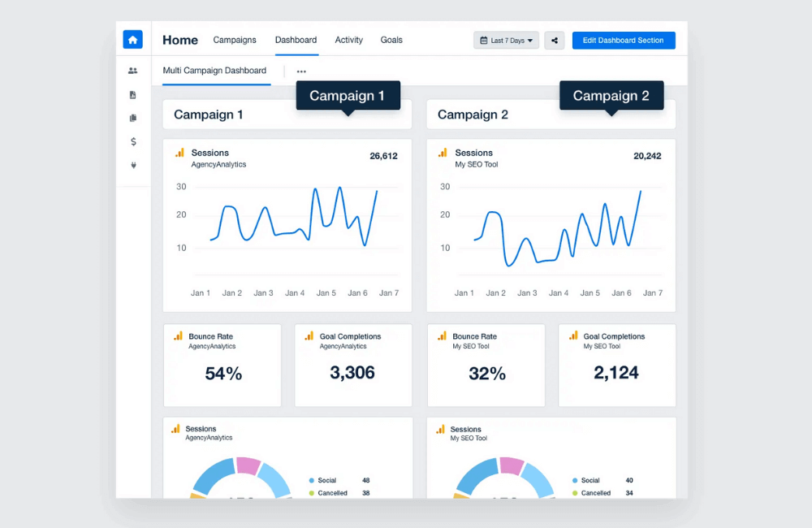Expand the Last 7 Days date dropdown
The image size is (812, 528).
(506, 40)
